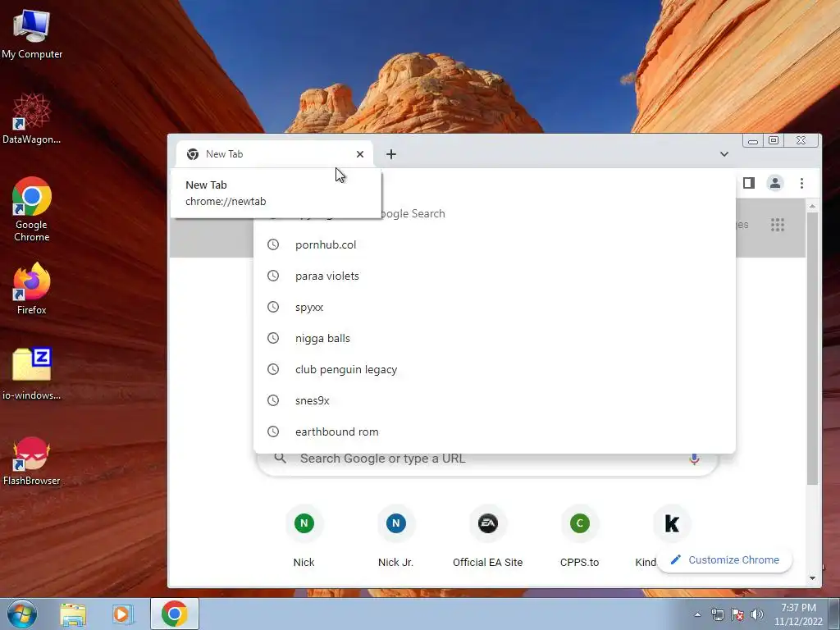Select pornhub.col history suggestion
The height and width of the screenshot is (630, 840).
(x=495, y=244)
